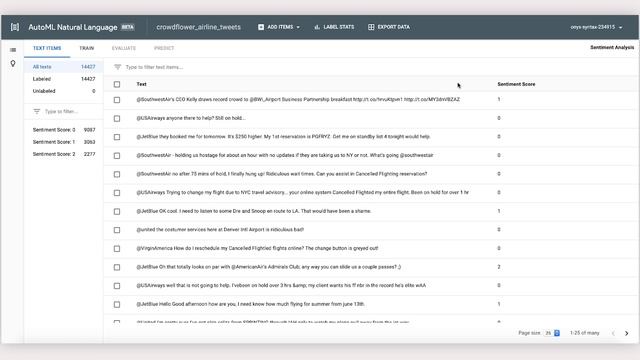The width and height of the screenshot is (640, 360).
Task: Click the lightbulb models icon in sidebar
Action: [13, 64]
